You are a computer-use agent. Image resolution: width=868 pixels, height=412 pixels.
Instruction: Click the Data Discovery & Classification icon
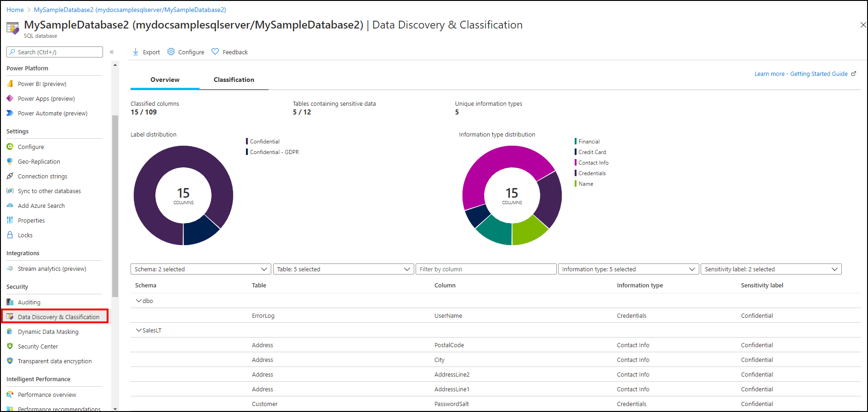[x=10, y=317]
